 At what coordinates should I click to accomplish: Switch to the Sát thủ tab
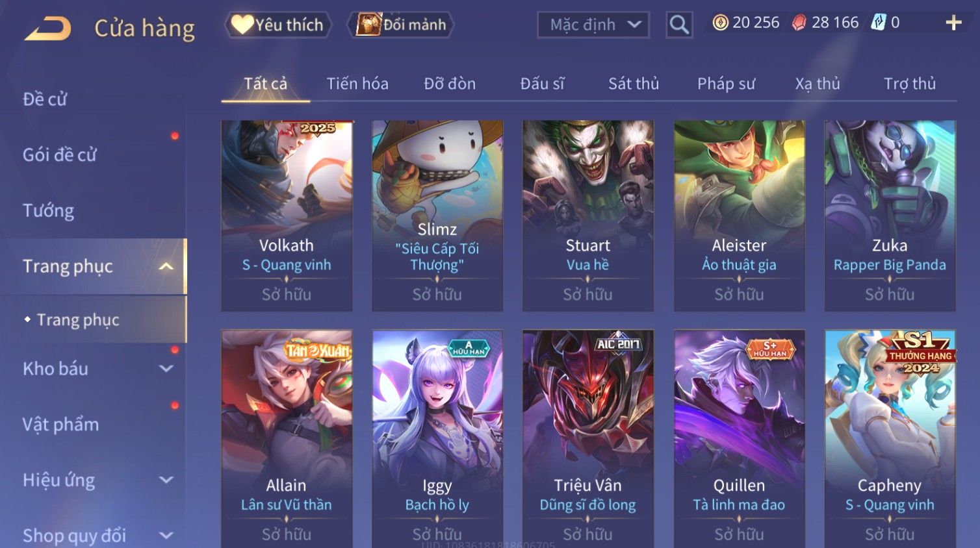(x=634, y=84)
